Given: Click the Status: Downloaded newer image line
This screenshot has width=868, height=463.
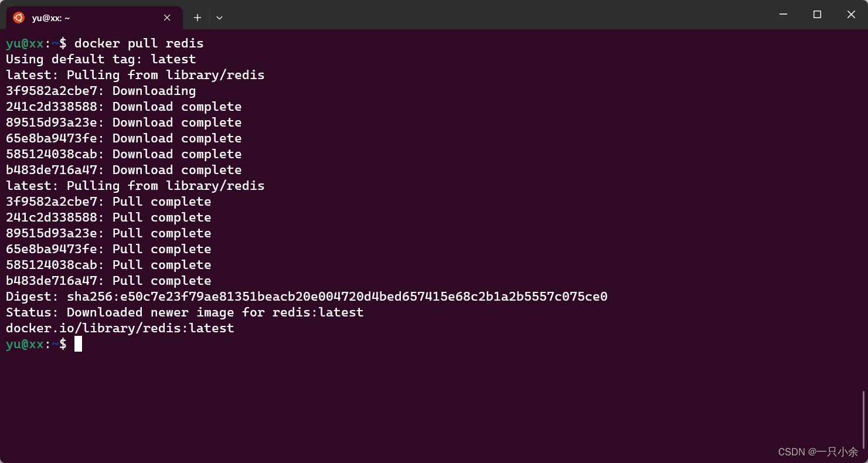Looking at the screenshot, I should pyautogui.click(x=185, y=312).
